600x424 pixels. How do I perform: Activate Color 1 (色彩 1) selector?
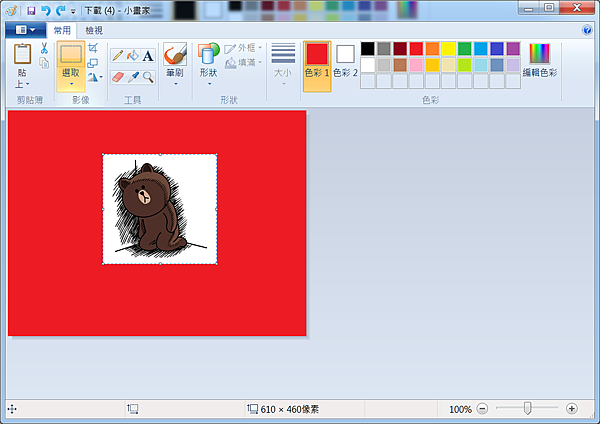(x=317, y=66)
